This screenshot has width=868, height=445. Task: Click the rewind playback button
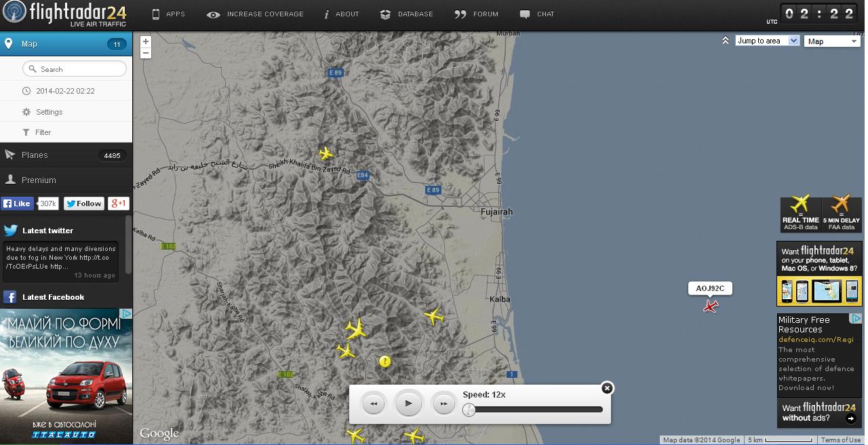pyautogui.click(x=374, y=404)
